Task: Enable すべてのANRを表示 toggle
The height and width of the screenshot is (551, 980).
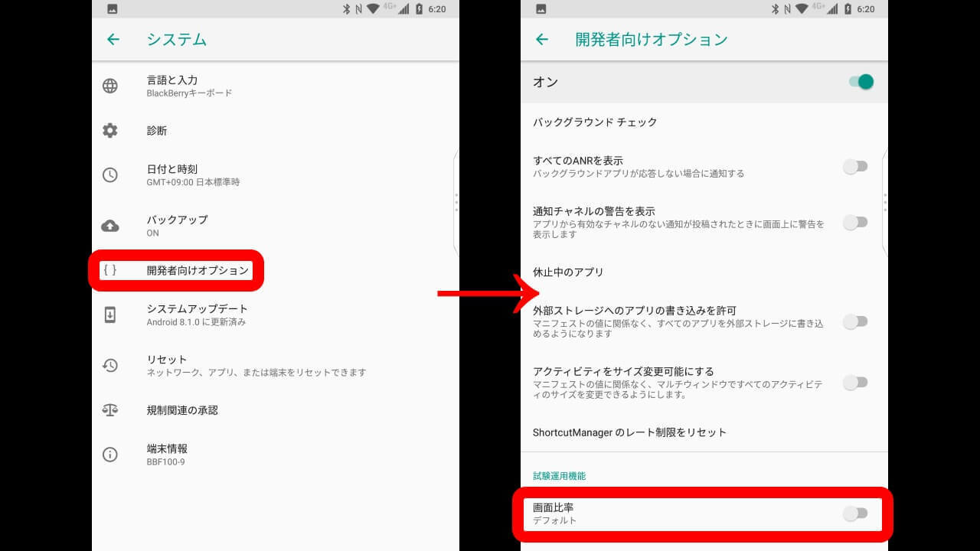Action: 855,167
